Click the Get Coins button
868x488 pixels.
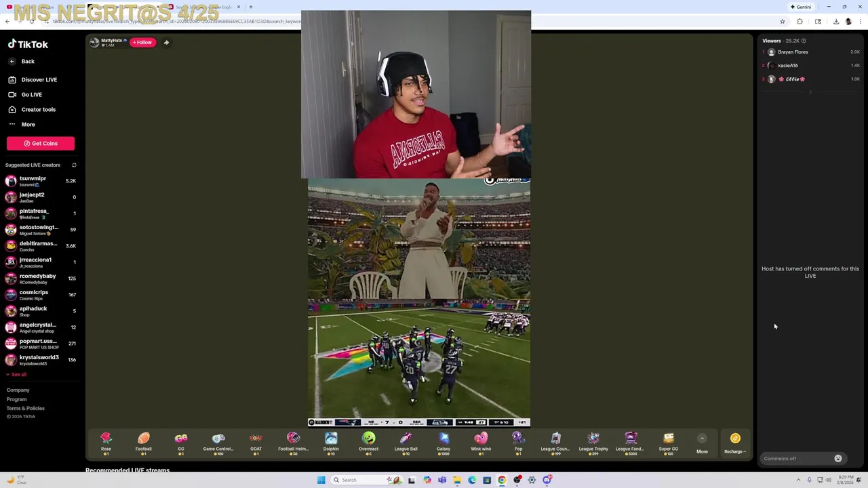point(41,144)
